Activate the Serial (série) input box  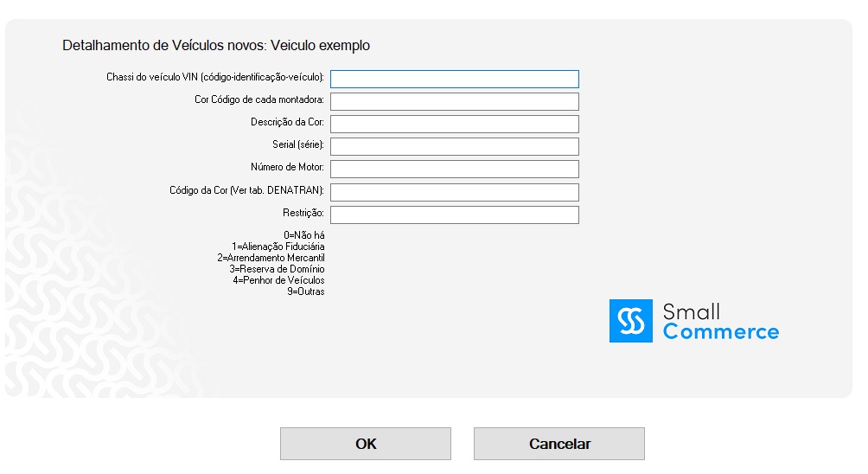coord(454,146)
